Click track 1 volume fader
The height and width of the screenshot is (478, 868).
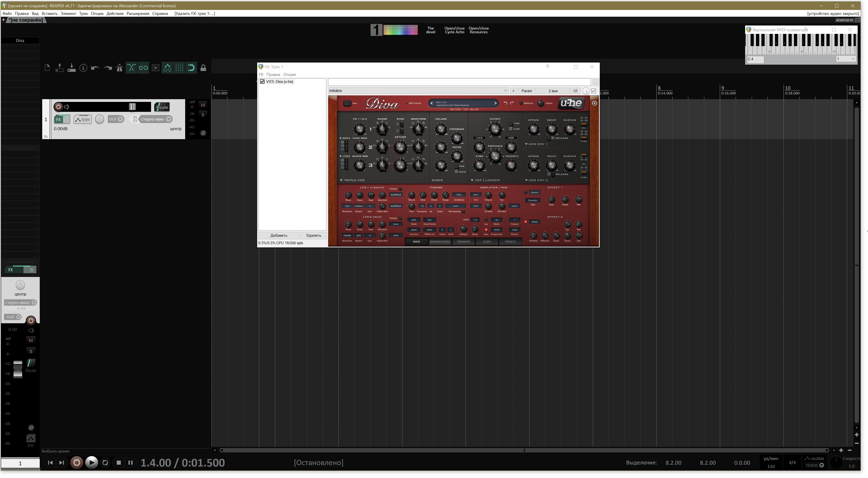coord(132,107)
